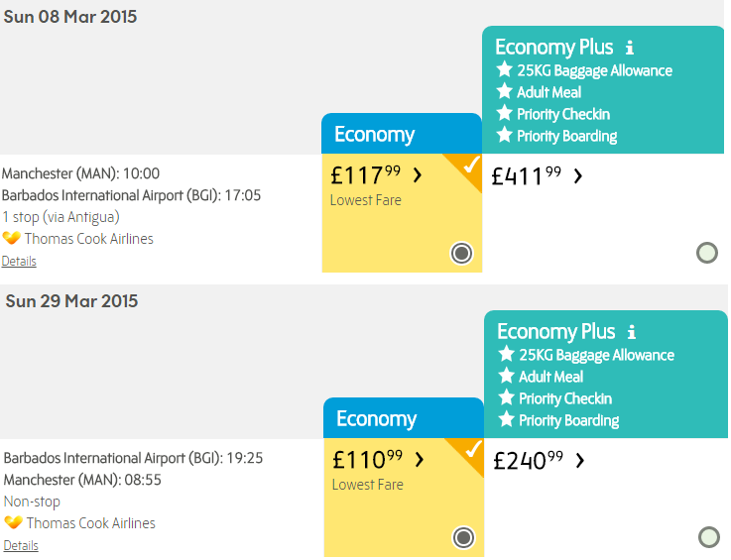
Task: Select Economy radio button for £110.99 return fare
Action: [x=463, y=537]
